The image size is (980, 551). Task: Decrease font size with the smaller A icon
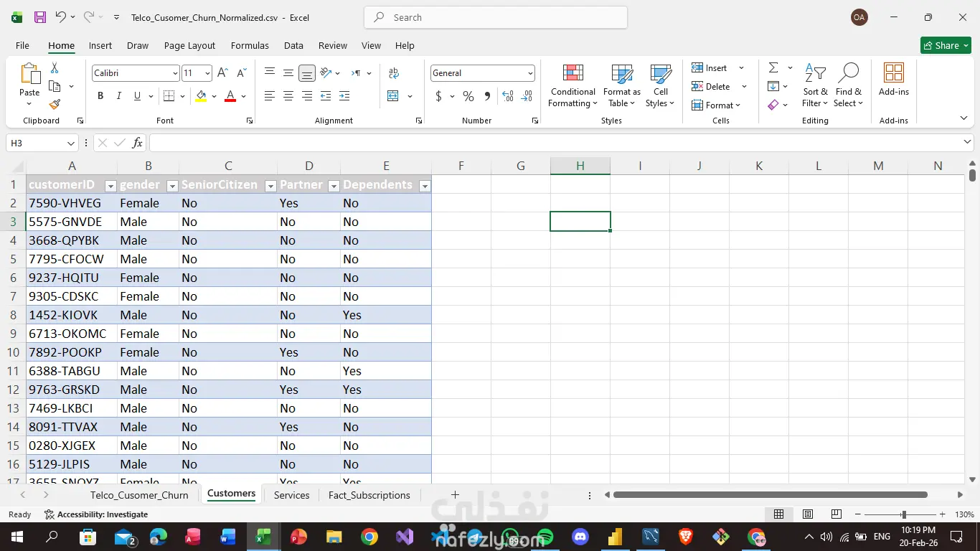click(x=242, y=73)
